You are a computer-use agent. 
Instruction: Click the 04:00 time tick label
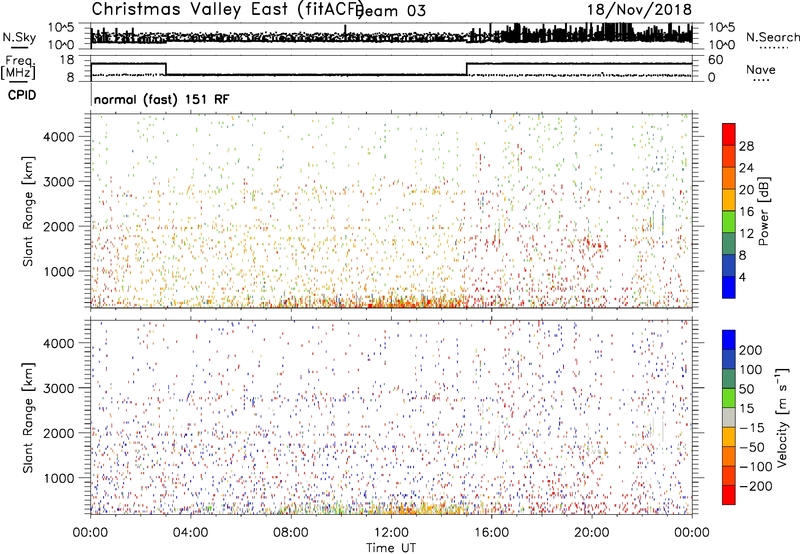click(x=190, y=533)
